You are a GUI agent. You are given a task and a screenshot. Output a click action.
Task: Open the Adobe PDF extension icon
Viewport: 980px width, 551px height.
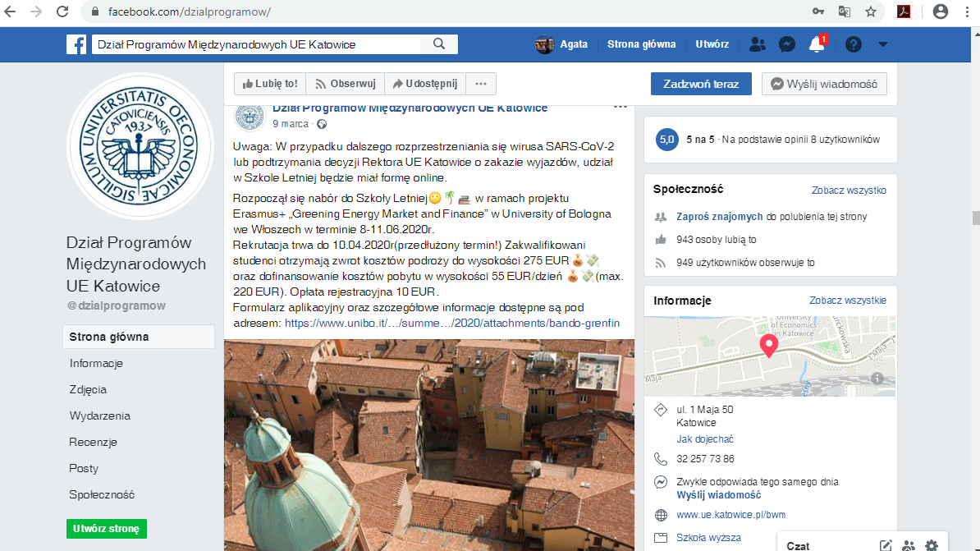pos(904,11)
